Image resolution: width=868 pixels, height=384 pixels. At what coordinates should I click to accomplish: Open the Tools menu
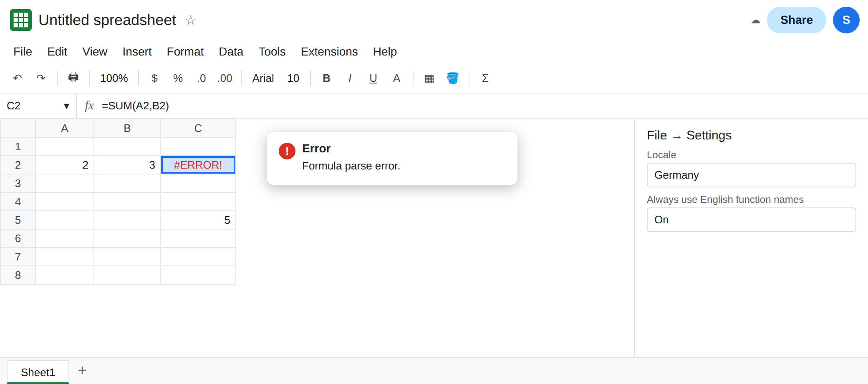(272, 51)
